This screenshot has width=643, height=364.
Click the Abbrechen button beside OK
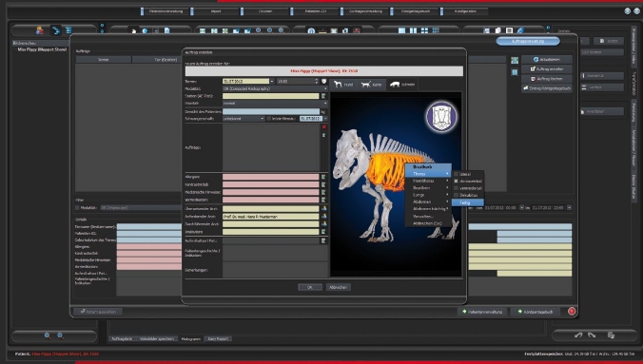point(339,287)
